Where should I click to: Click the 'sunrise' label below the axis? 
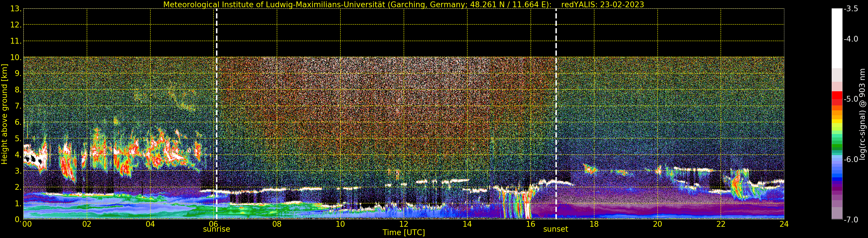pyautogui.click(x=216, y=229)
